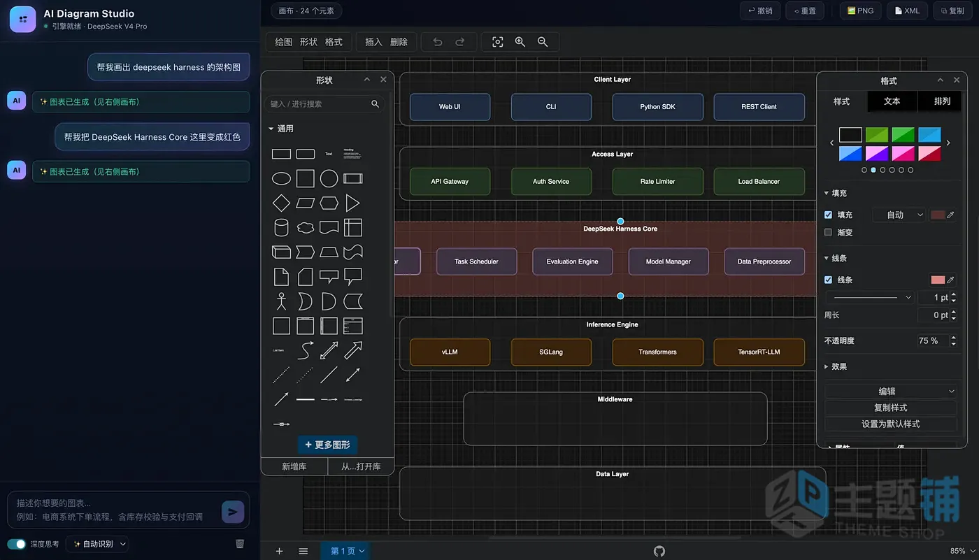
Task: Open the format menu in the toolbar
Action: click(x=334, y=42)
